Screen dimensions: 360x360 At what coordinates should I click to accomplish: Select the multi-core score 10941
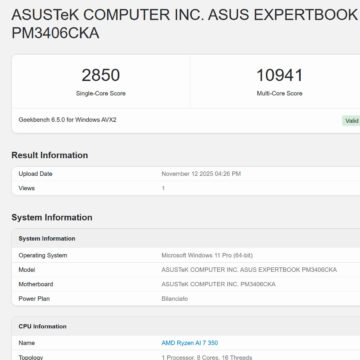coord(279,75)
